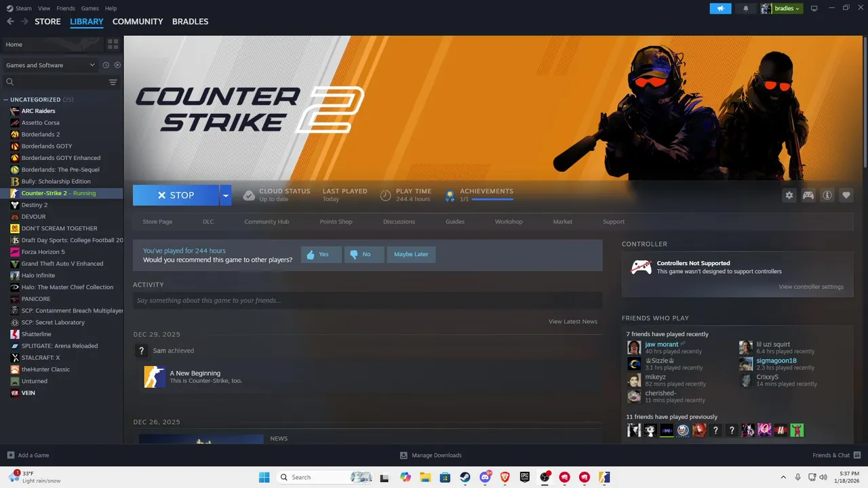Viewport: 868px width, 488px height.
Task: Open the notifications bell
Action: (x=746, y=8)
